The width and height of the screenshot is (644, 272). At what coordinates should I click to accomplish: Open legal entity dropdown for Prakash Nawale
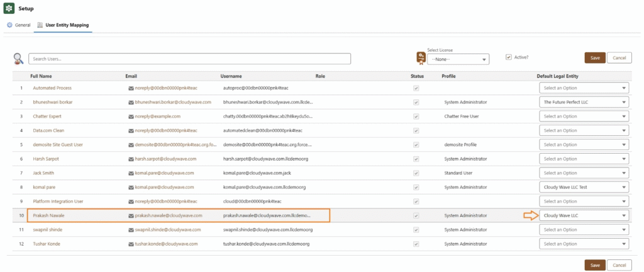coord(584,215)
